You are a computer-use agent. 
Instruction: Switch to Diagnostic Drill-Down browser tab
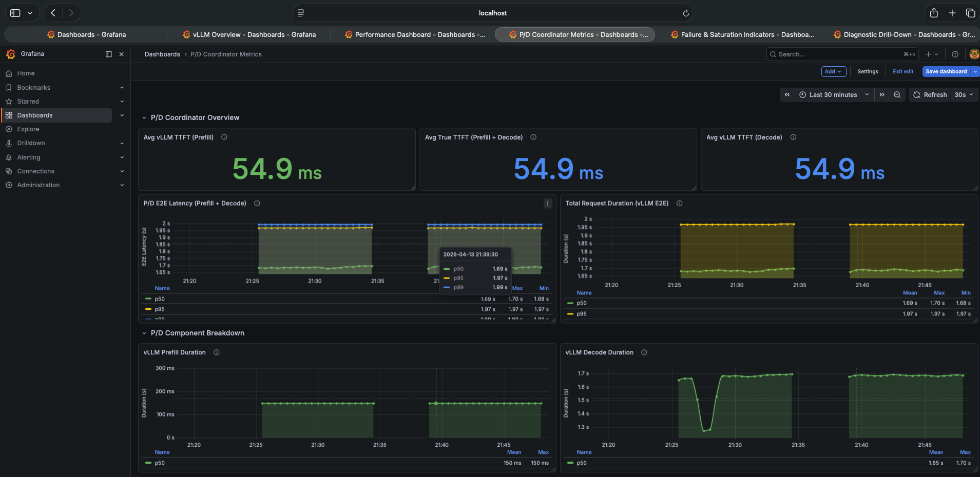coord(904,34)
